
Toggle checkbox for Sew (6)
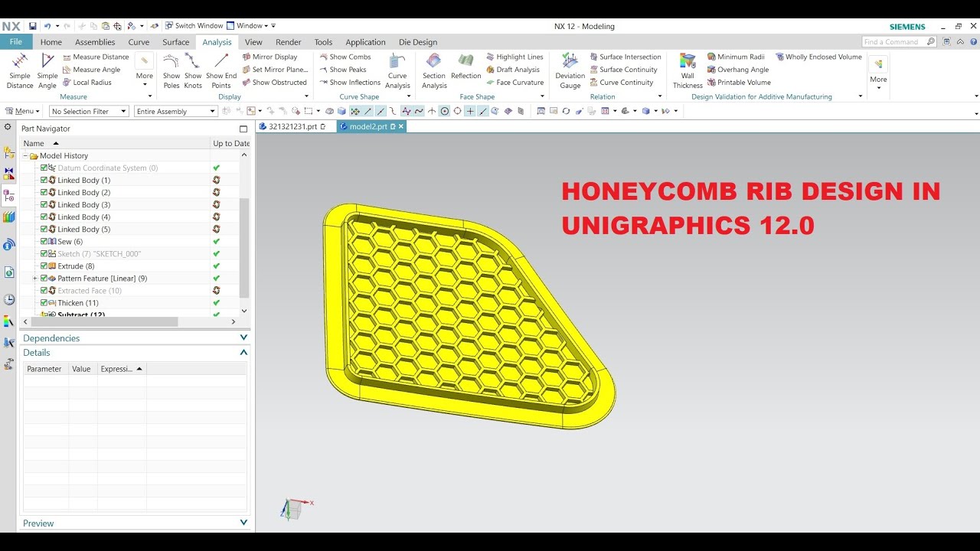coord(44,242)
